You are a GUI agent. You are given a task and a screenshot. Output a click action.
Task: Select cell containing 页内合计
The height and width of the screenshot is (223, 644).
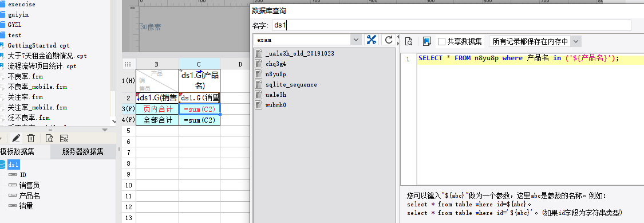tap(157, 109)
